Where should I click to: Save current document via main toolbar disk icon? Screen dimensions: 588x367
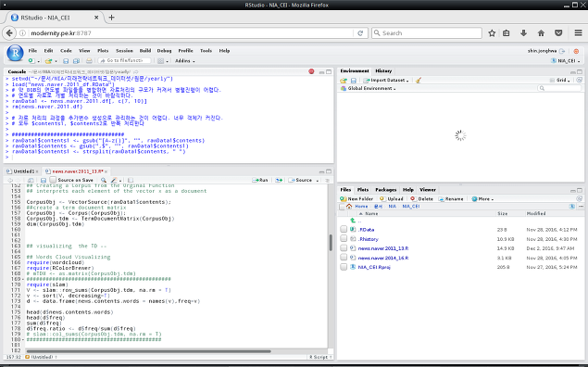point(66,61)
